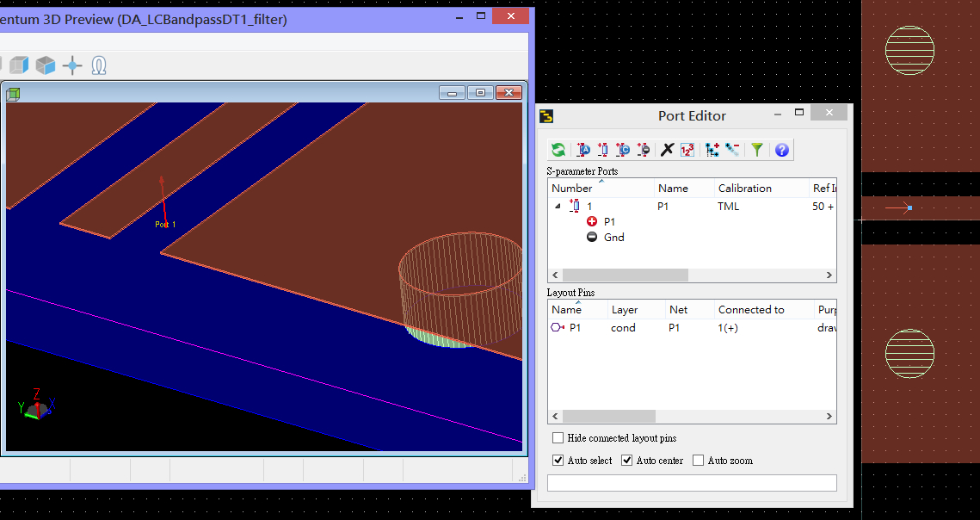Click the cylindrical via in the 3D preview
This screenshot has height=520, width=980.
(460, 289)
